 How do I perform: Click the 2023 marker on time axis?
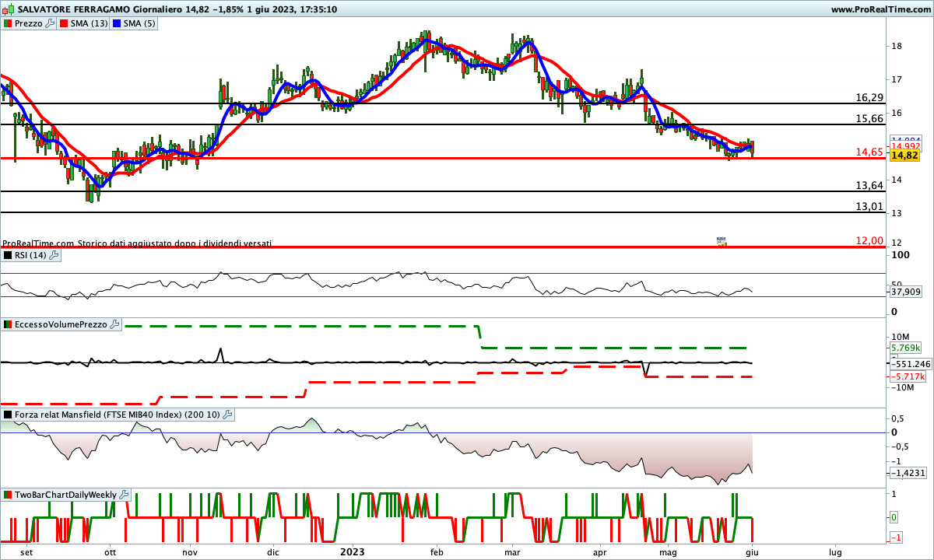[x=353, y=551]
